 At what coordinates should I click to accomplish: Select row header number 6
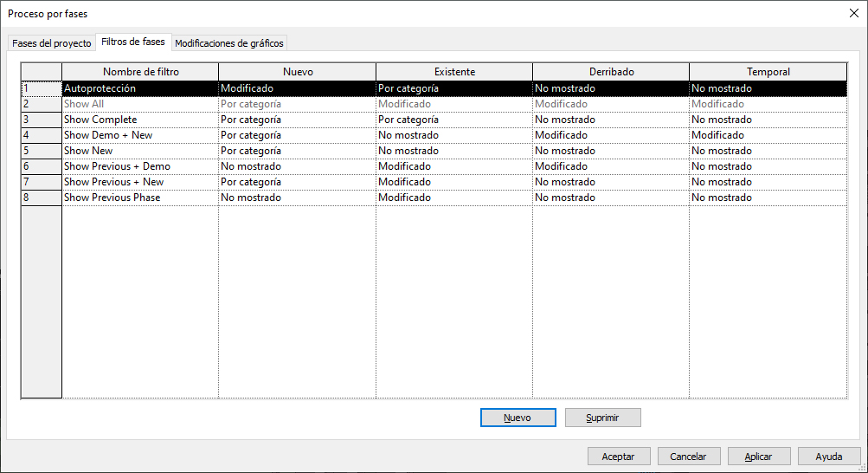[41, 166]
